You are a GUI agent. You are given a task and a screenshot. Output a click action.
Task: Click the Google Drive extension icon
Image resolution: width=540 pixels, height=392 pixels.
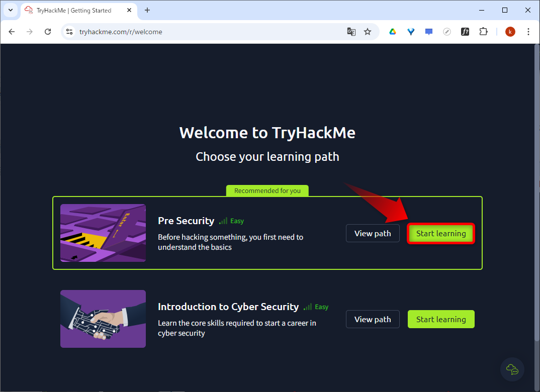click(392, 31)
